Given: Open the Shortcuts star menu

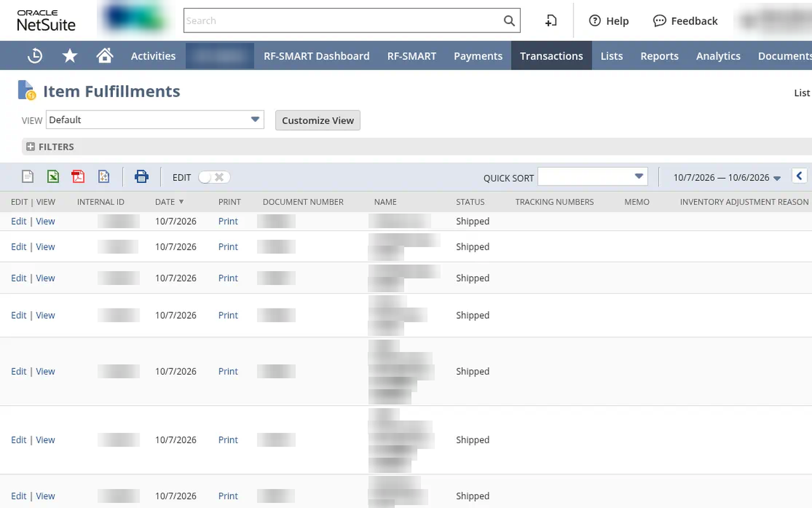Looking at the screenshot, I should point(70,56).
